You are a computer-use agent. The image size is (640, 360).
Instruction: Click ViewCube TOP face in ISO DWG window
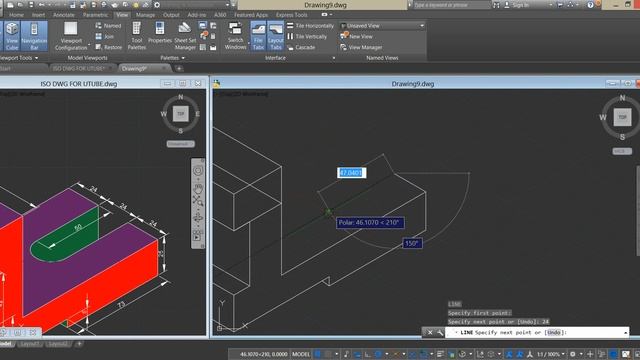click(x=181, y=113)
